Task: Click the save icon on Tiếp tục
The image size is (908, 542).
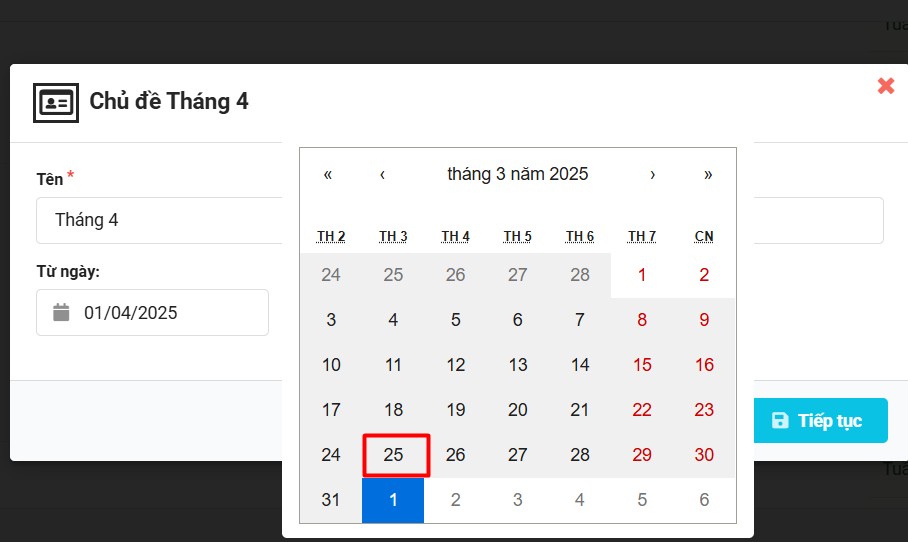Action: tap(781, 421)
